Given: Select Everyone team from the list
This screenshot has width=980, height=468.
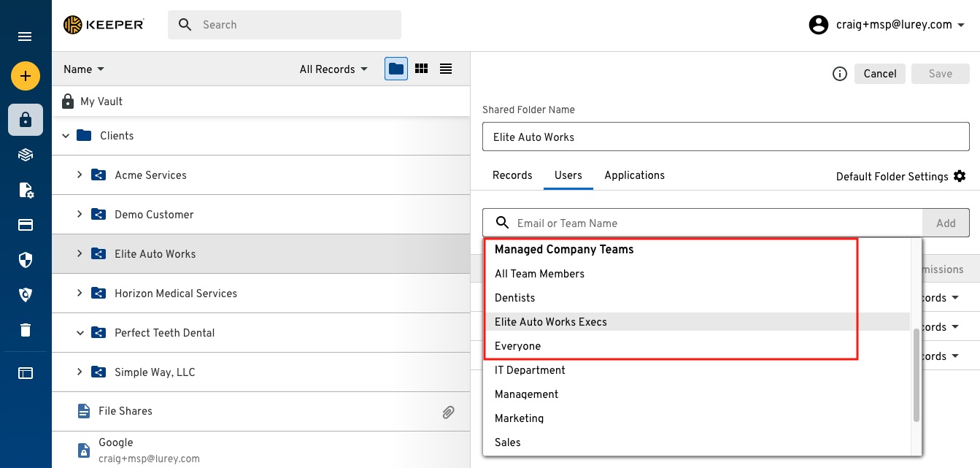Looking at the screenshot, I should tap(697, 346).
